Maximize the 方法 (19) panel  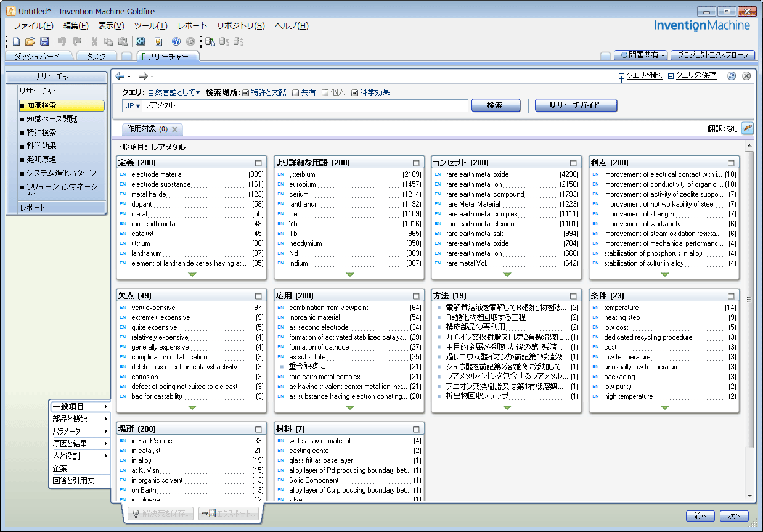(x=574, y=296)
